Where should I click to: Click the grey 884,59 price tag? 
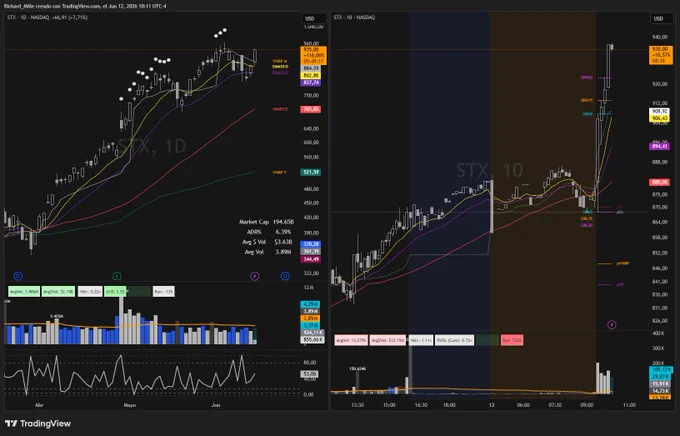[x=311, y=69]
